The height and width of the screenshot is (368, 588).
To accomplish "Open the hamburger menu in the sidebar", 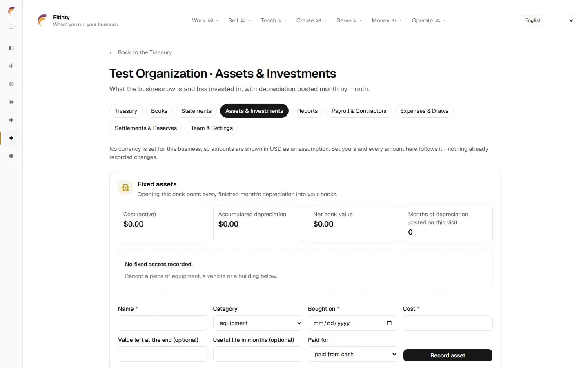I will [x=11, y=27].
